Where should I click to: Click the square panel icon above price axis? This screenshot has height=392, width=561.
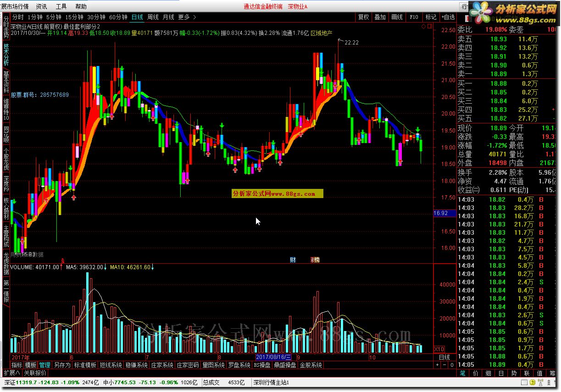(x=429, y=26)
